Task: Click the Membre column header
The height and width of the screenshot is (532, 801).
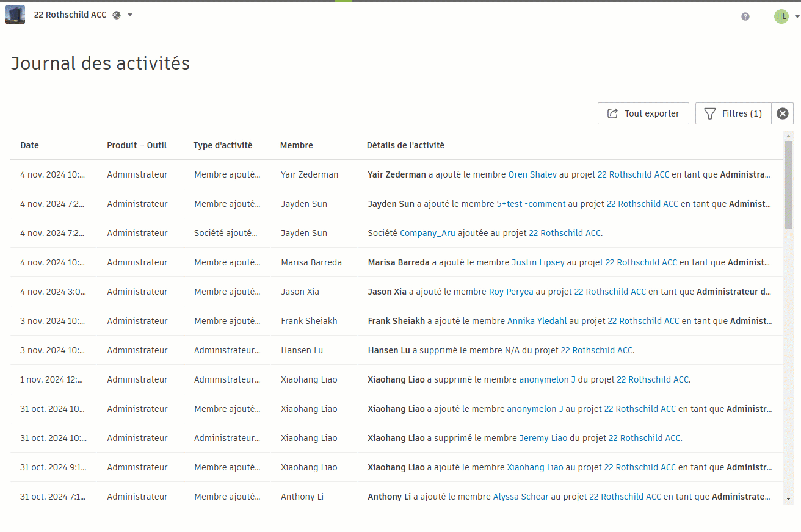Action: click(296, 145)
